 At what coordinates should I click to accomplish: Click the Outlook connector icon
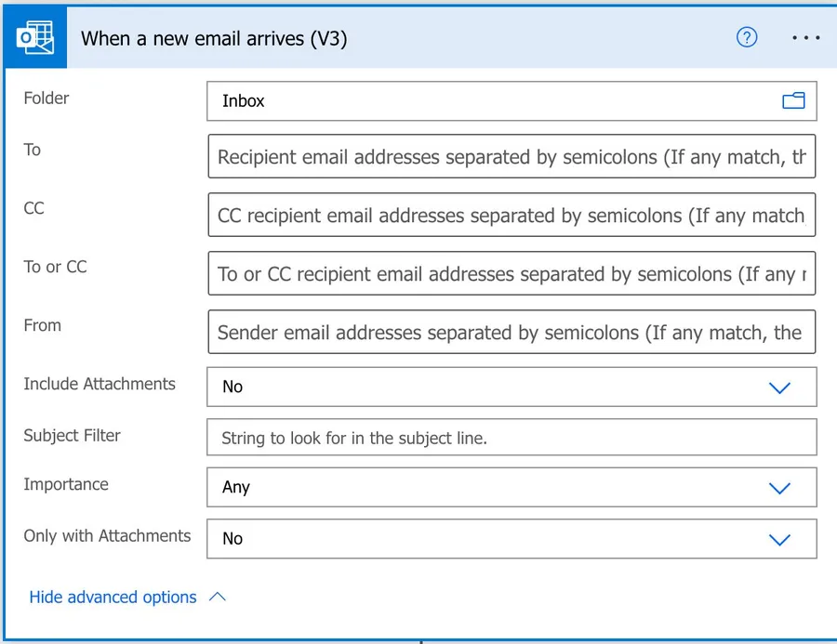point(33,38)
